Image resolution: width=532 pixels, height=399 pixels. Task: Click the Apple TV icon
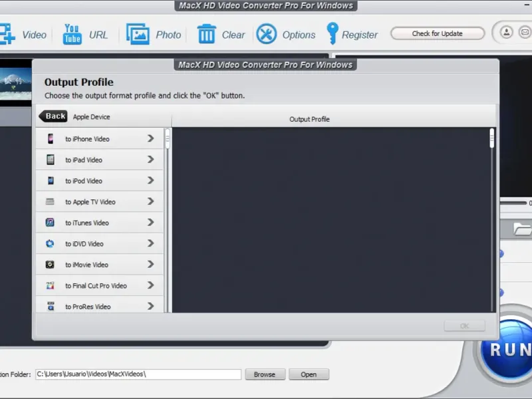pyautogui.click(x=50, y=201)
